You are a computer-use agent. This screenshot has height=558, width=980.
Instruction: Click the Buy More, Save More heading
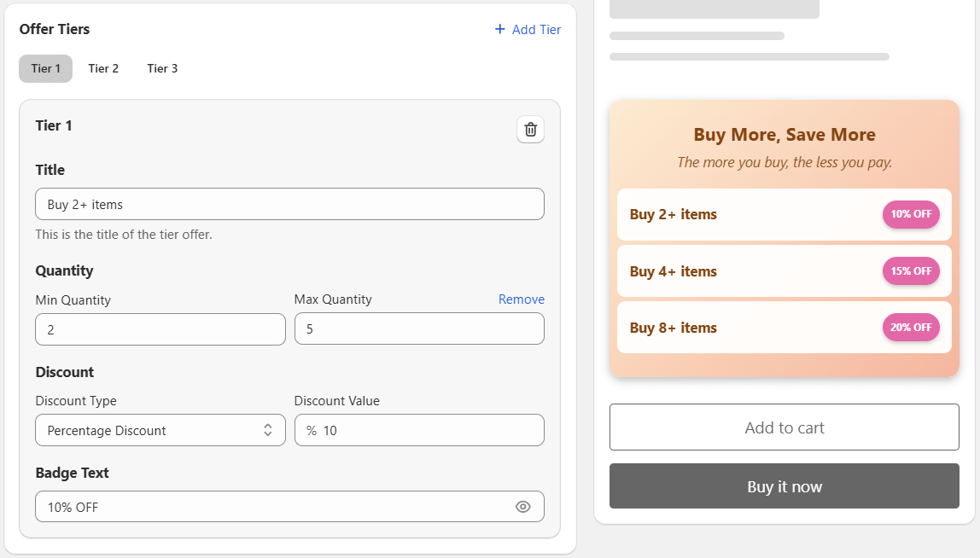[x=785, y=135]
